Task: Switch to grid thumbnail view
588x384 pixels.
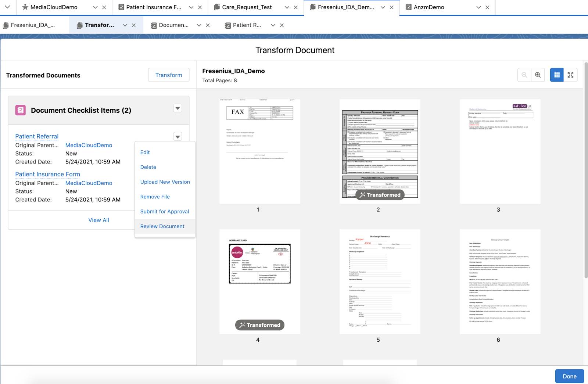Action: click(x=557, y=75)
